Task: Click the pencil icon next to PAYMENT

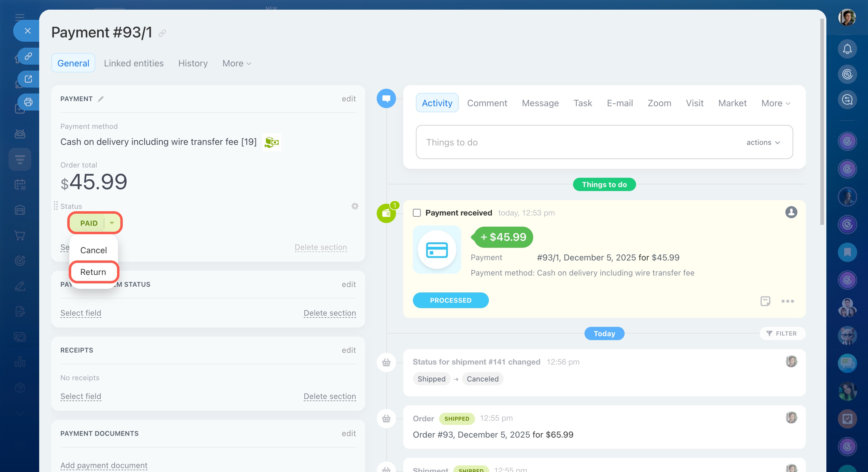Action: click(x=100, y=99)
